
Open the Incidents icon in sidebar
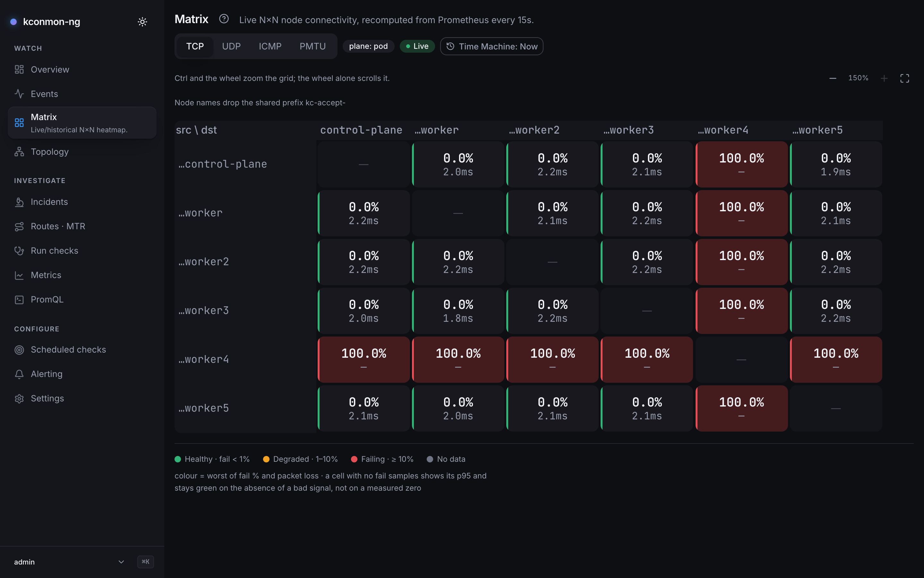19,202
